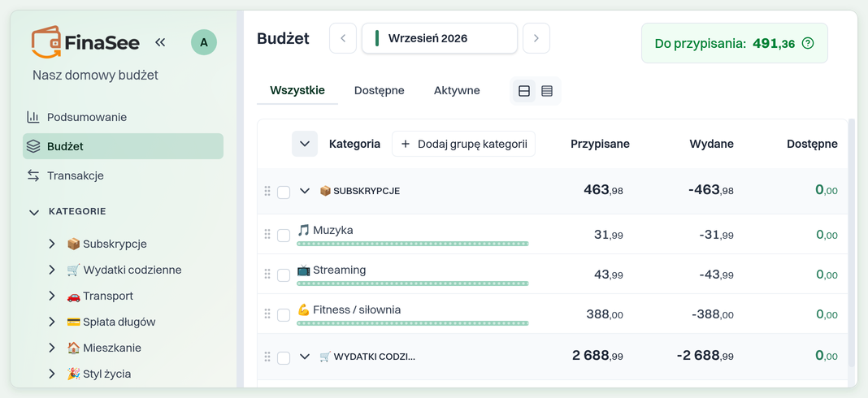Click Dodaj grupę kategorii button
This screenshot has height=398, width=868.
tap(463, 144)
